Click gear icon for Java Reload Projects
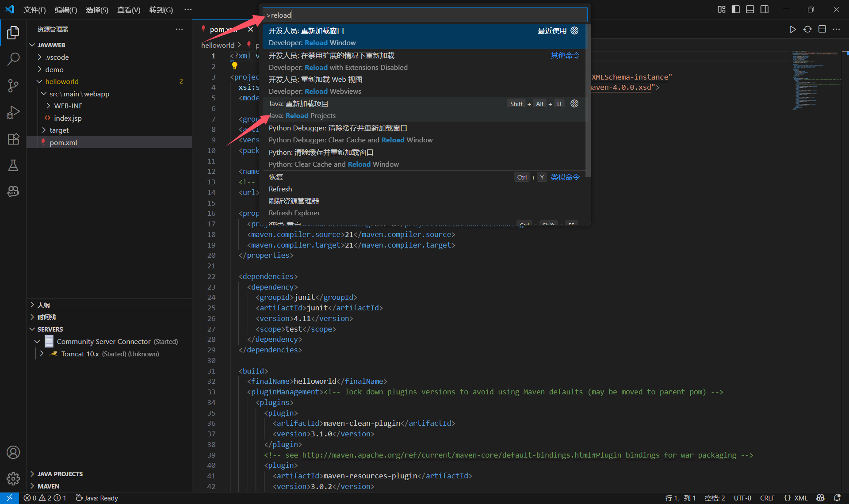 point(574,103)
